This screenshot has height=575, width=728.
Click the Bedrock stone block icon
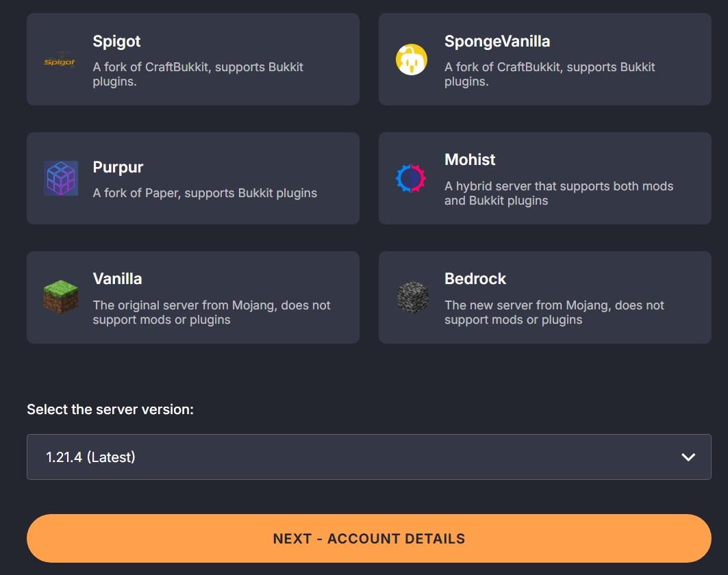pyautogui.click(x=412, y=296)
